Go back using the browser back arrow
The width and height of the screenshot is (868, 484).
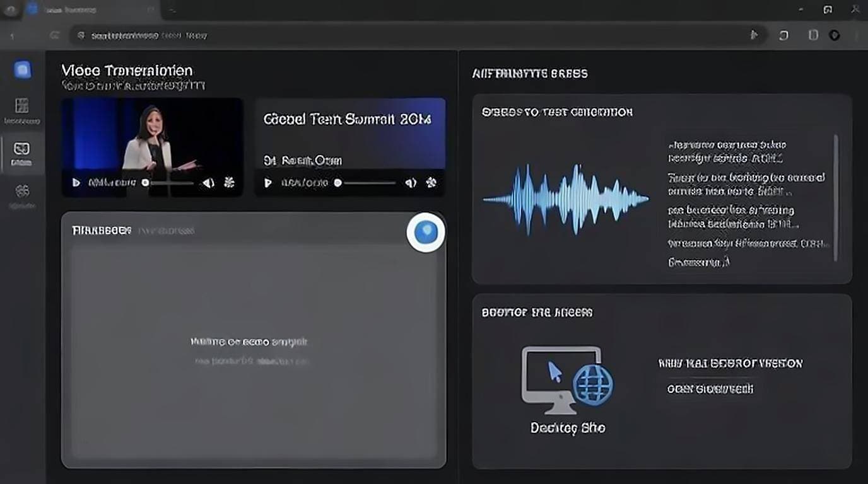(12, 36)
